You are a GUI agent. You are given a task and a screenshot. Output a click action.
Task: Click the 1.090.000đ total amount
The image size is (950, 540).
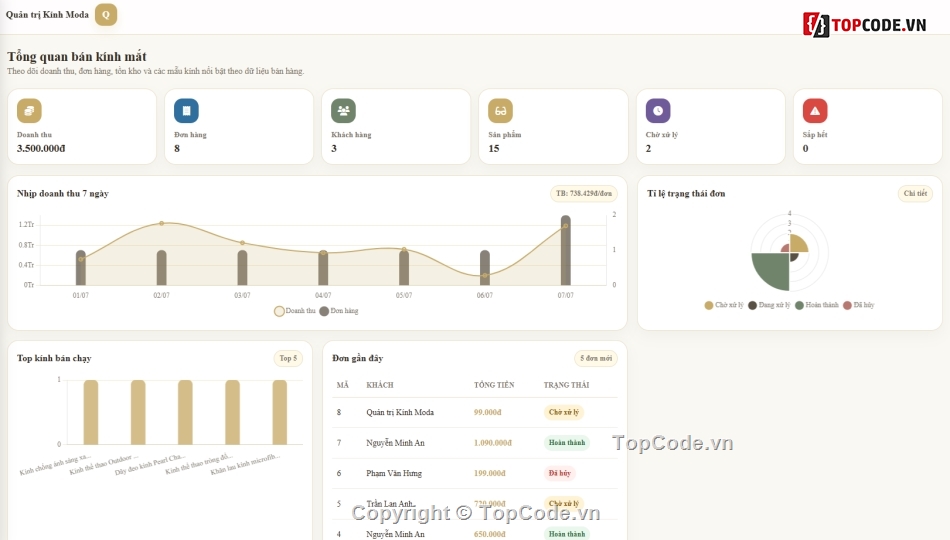point(493,442)
